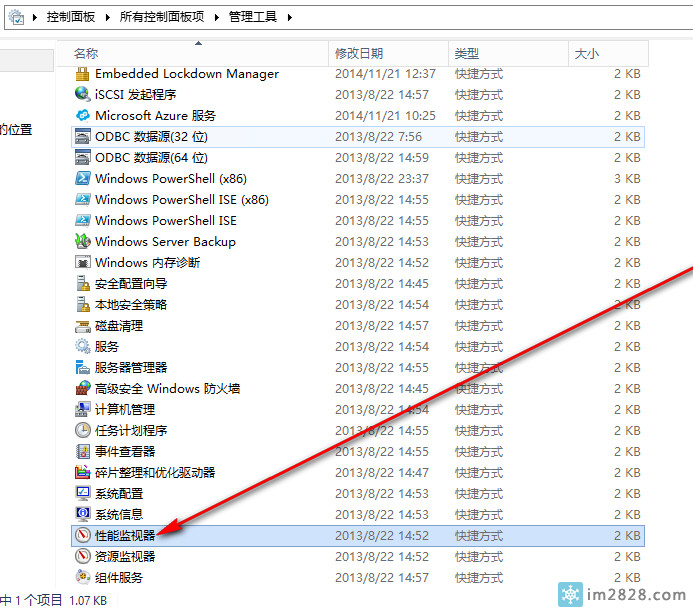The width and height of the screenshot is (693, 612).
Task: Select the 安全配置向导 icon
Action: click(x=82, y=283)
